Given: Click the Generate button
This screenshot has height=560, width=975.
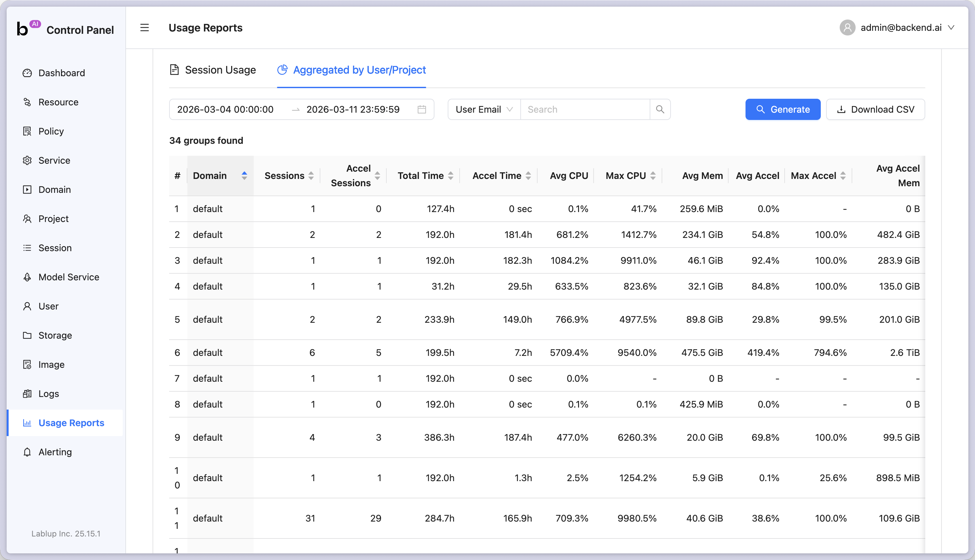Looking at the screenshot, I should point(783,109).
